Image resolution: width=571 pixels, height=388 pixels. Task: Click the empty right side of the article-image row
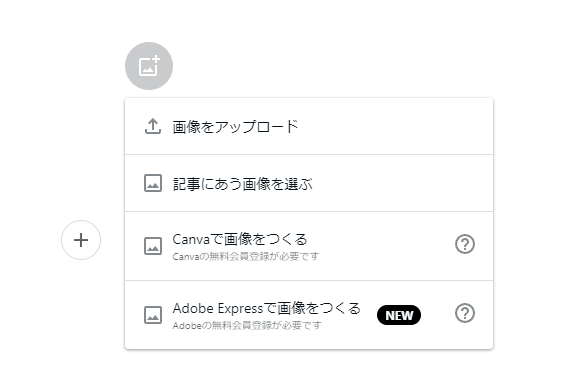[x=402, y=183]
